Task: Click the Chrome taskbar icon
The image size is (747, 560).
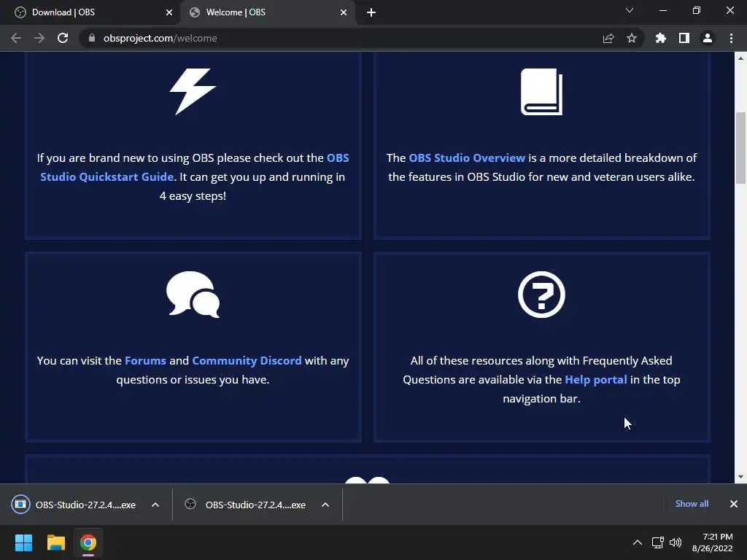Action: 88,542
